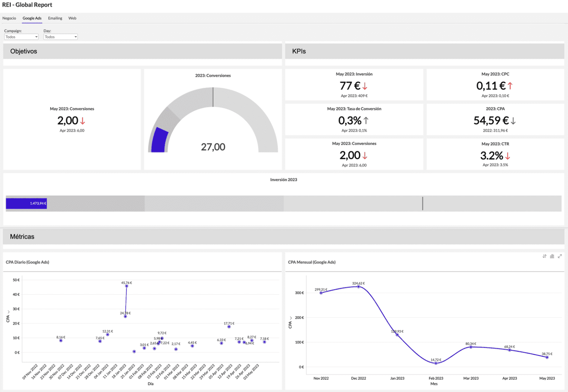The image size is (568, 392).
Task: Collapse the Métricas section header
Action: pos(22,236)
